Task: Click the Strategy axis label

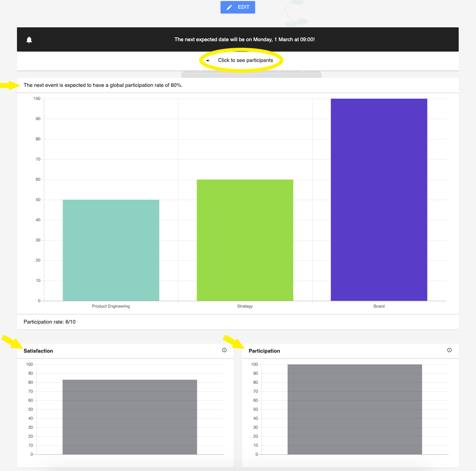Action: [x=245, y=306]
